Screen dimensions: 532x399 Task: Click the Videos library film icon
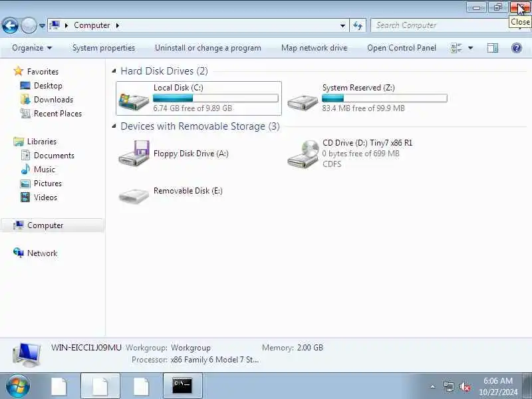pos(25,197)
